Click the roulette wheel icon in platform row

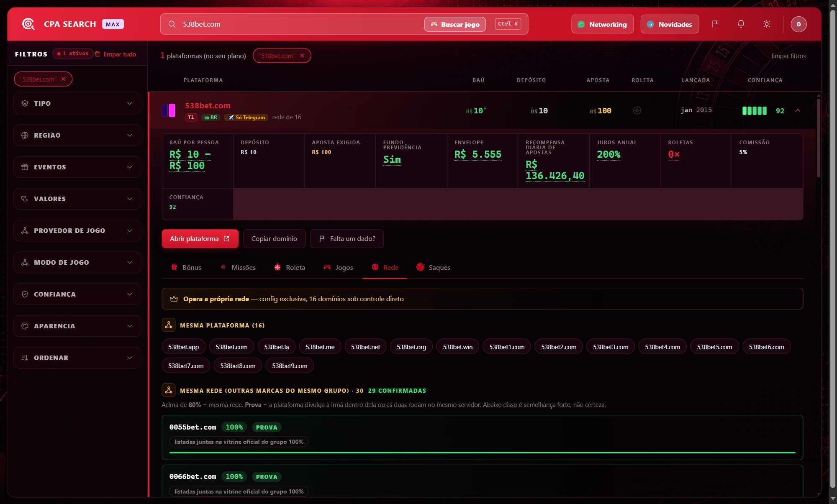point(637,110)
